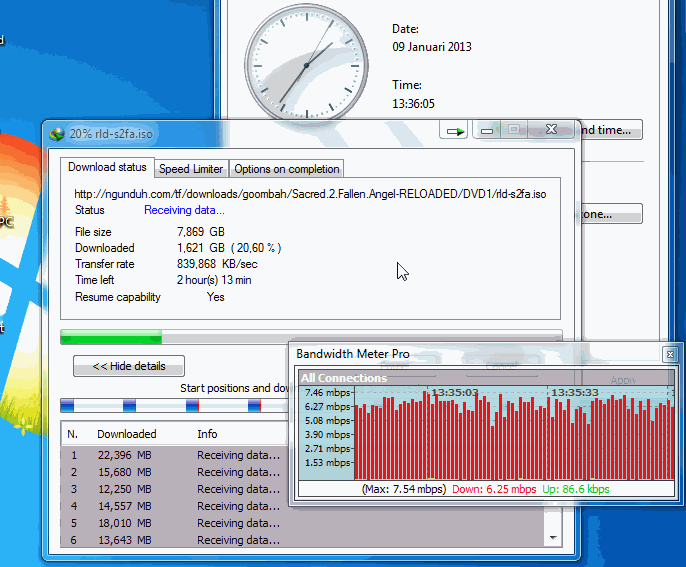
Task: Click the Change time zone button
Action: (610, 214)
